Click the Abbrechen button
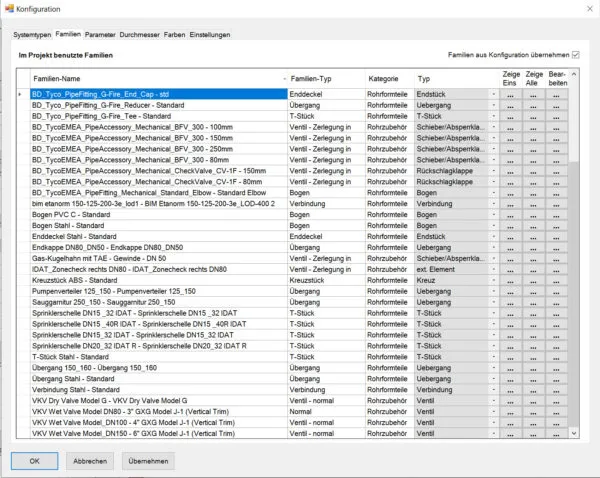 [90, 461]
